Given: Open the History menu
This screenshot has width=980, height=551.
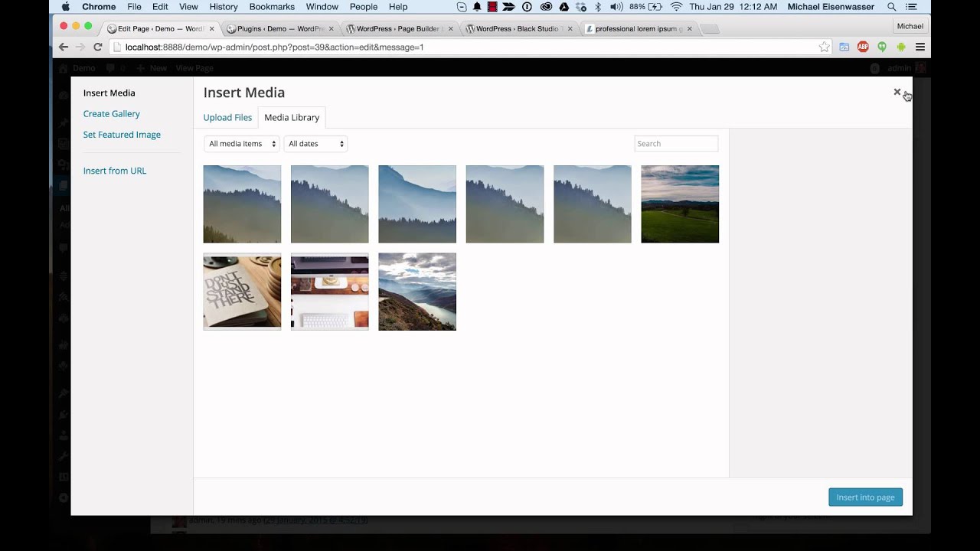Looking at the screenshot, I should [x=224, y=7].
